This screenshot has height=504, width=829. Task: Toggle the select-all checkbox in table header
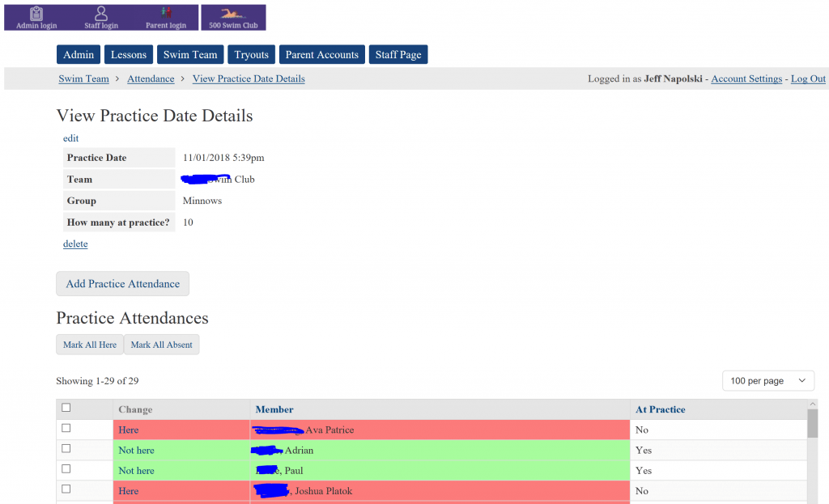pos(66,408)
